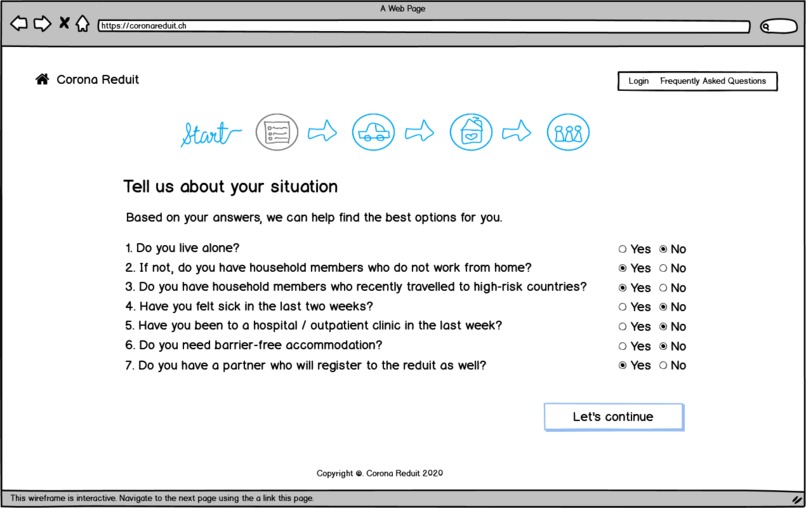Click the Corona Reduit site title
The image size is (806, 508).
pyautogui.click(x=98, y=80)
